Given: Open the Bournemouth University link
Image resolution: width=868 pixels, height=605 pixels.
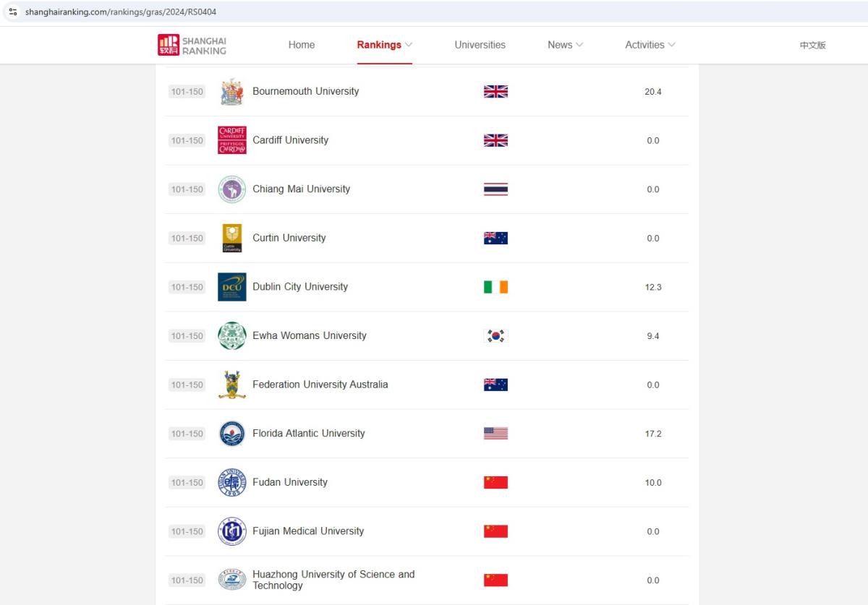Looking at the screenshot, I should click(305, 92).
